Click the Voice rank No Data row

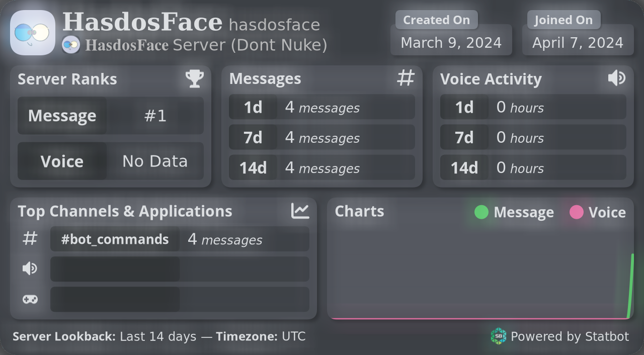[111, 161]
